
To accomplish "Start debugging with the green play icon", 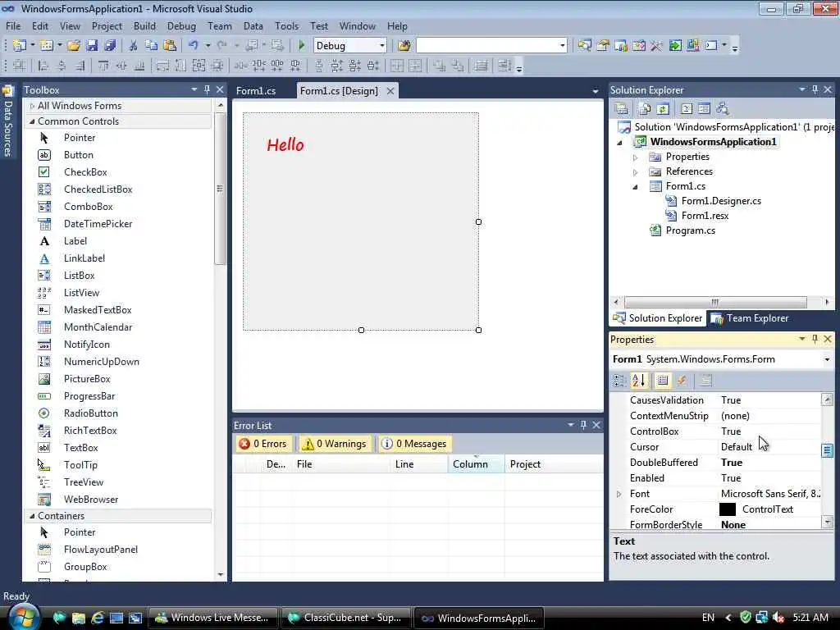I will tap(301, 46).
